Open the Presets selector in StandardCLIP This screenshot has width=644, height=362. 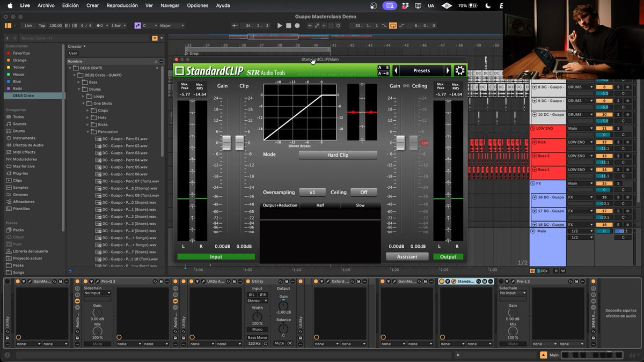(422, 71)
